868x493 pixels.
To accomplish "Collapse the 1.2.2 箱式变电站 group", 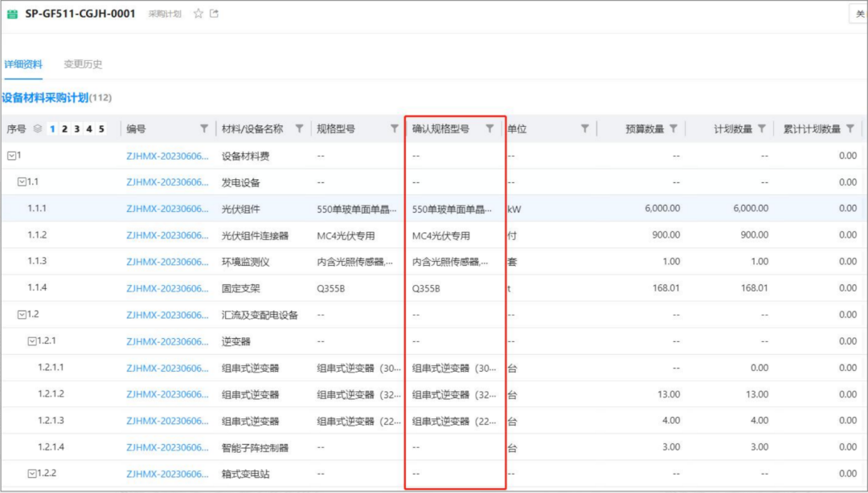I will (x=32, y=474).
